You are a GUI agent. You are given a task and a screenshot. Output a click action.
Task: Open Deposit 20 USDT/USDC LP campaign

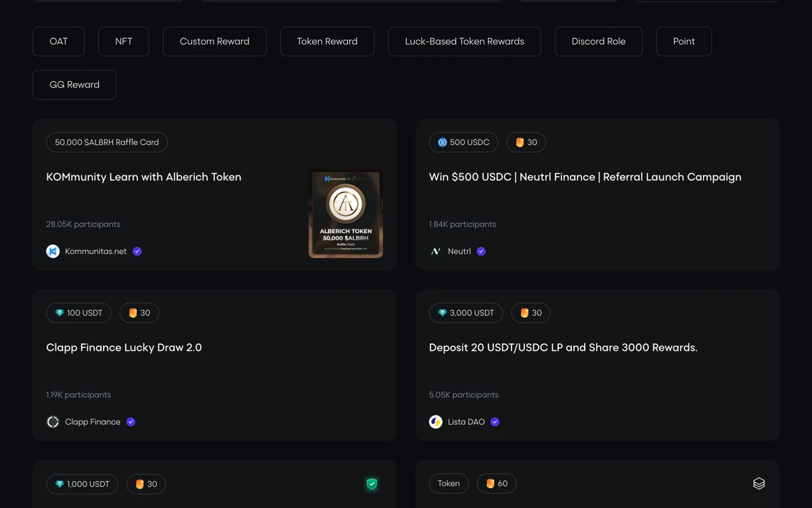(563, 347)
